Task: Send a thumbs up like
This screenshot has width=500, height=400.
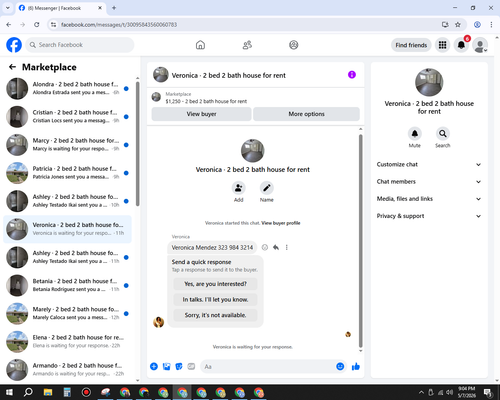Action: (x=356, y=367)
